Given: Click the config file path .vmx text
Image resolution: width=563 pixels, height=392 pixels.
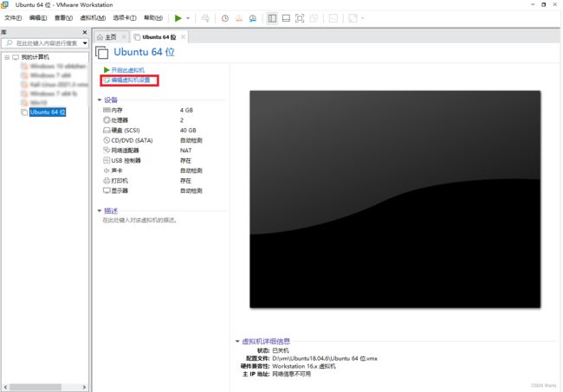Looking at the screenshot, I should (x=325, y=358).
